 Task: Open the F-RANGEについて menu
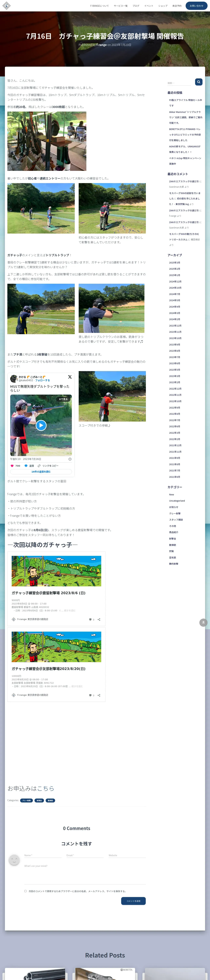click(x=99, y=6)
